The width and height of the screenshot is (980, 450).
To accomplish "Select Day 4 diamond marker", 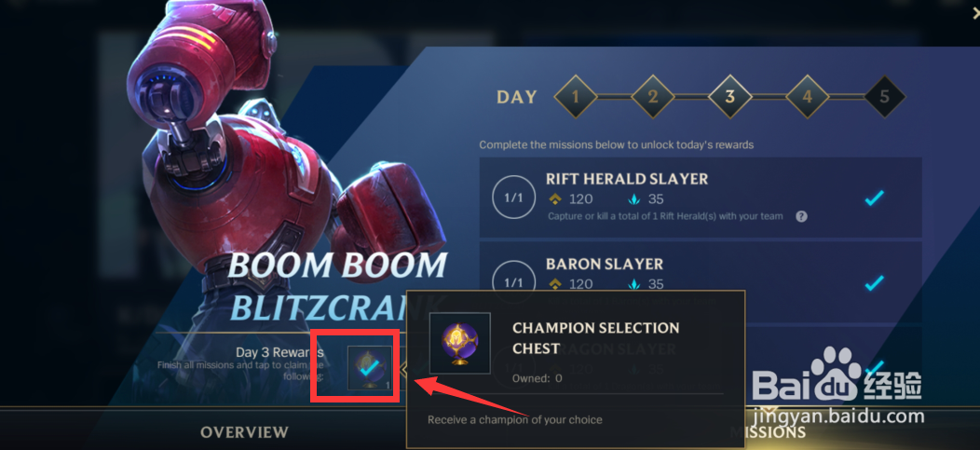I will pos(807,97).
